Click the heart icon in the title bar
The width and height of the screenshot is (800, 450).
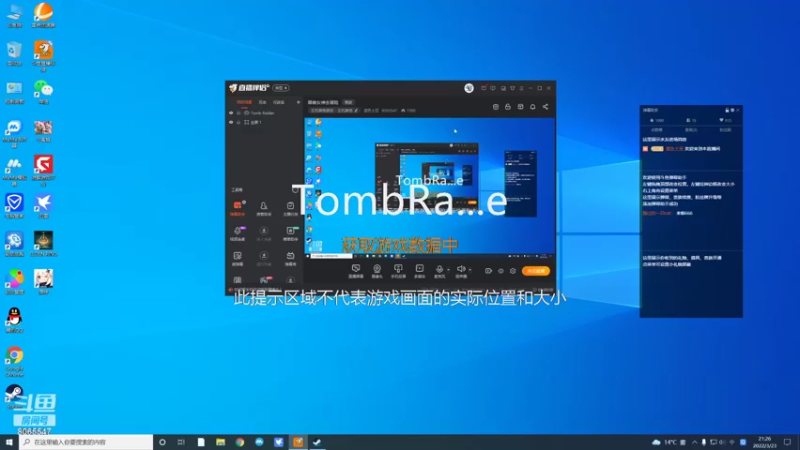(x=493, y=88)
